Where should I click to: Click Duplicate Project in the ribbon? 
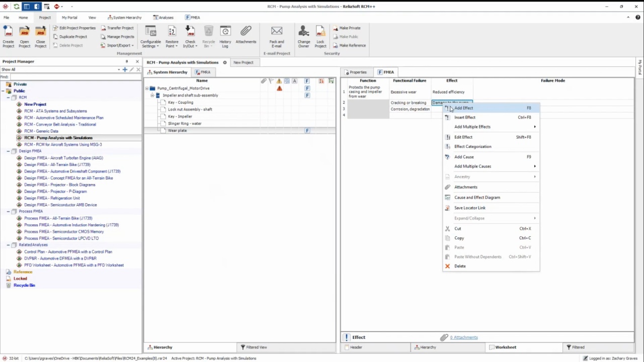pyautogui.click(x=70, y=37)
